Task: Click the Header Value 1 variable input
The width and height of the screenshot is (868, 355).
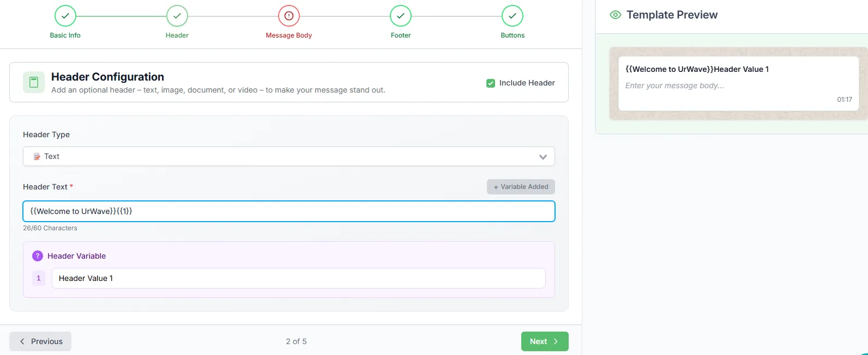Action: click(x=299, y=278)
